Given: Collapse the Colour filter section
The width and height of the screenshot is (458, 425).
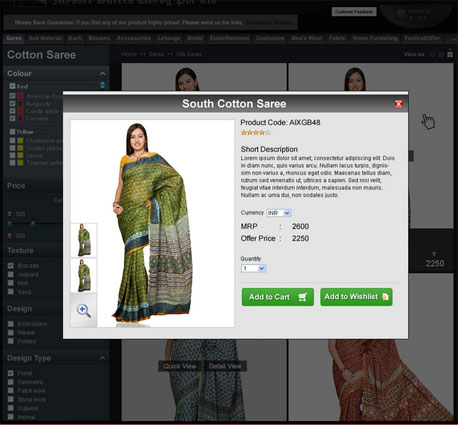Looking at the screenshot, I should point(102,74).
